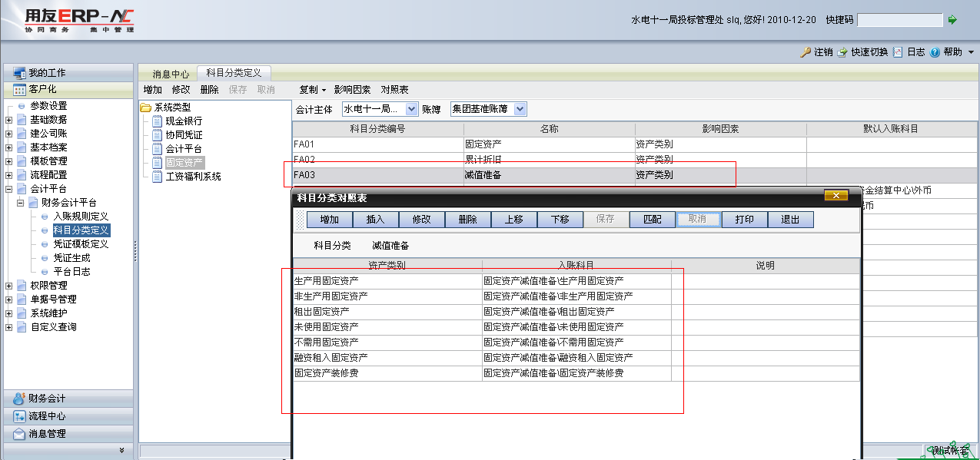Open the 会计主体 dropdown

(x=411, y=109)
